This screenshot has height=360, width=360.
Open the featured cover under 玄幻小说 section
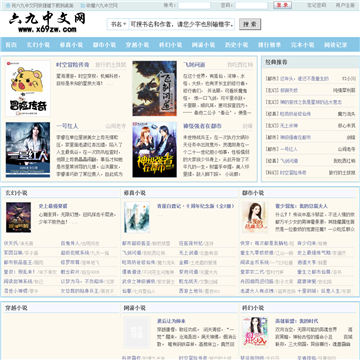pos(18,217)
